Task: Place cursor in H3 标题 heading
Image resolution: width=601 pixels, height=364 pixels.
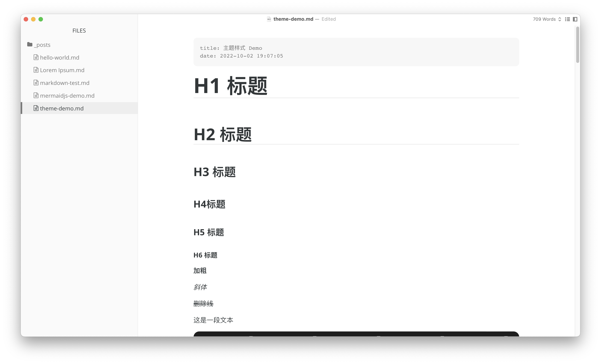Action: point(215,172)
